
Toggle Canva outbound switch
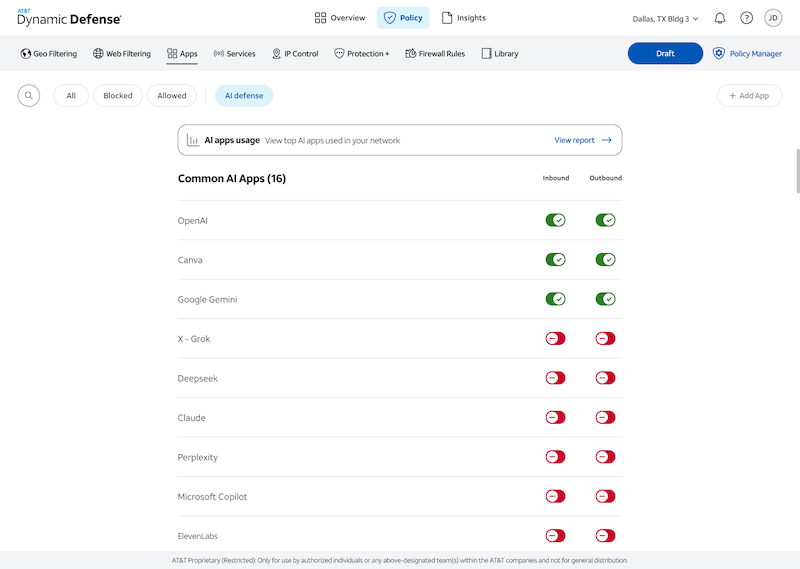pos(606,259)
